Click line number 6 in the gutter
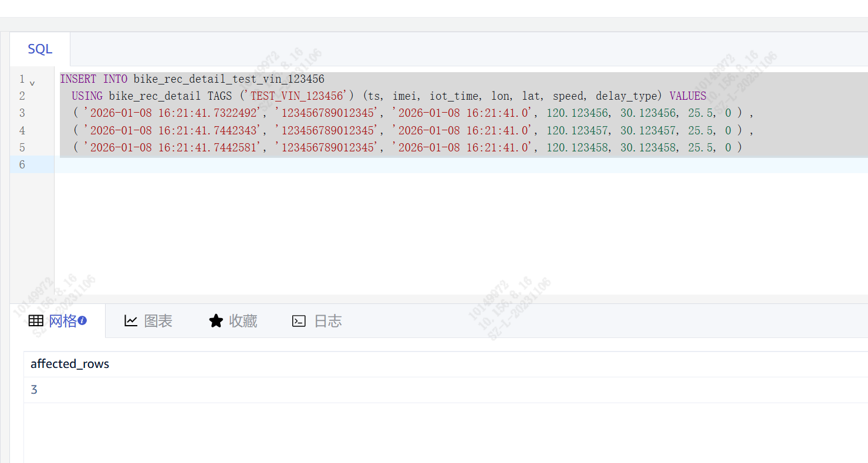 tap(22, 164)
